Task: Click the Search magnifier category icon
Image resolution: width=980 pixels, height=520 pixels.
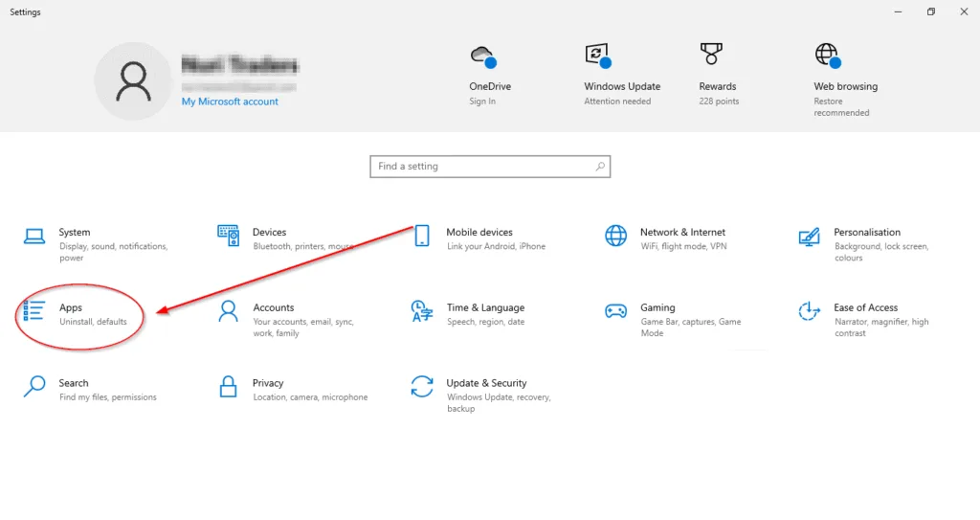Action: 34,386
